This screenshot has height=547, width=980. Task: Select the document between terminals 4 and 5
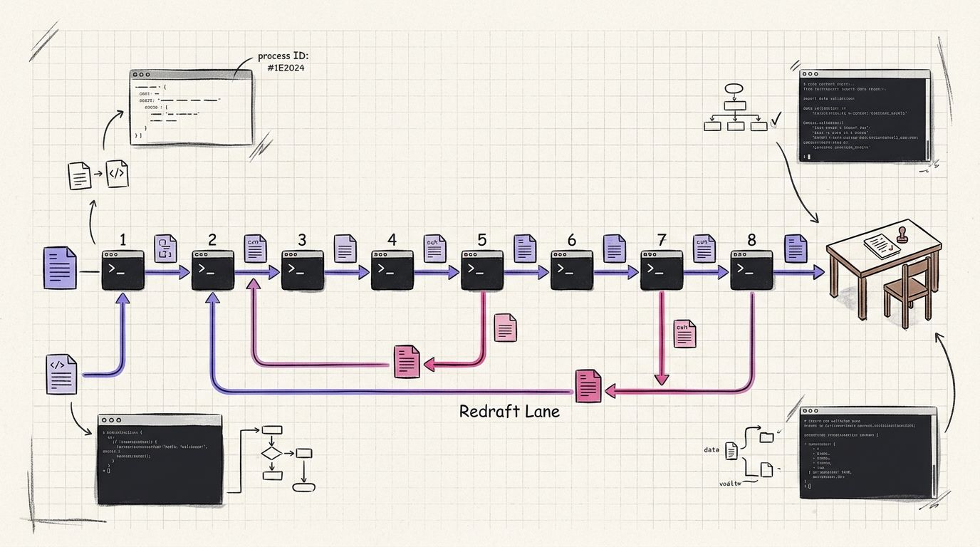click(434, 249)
